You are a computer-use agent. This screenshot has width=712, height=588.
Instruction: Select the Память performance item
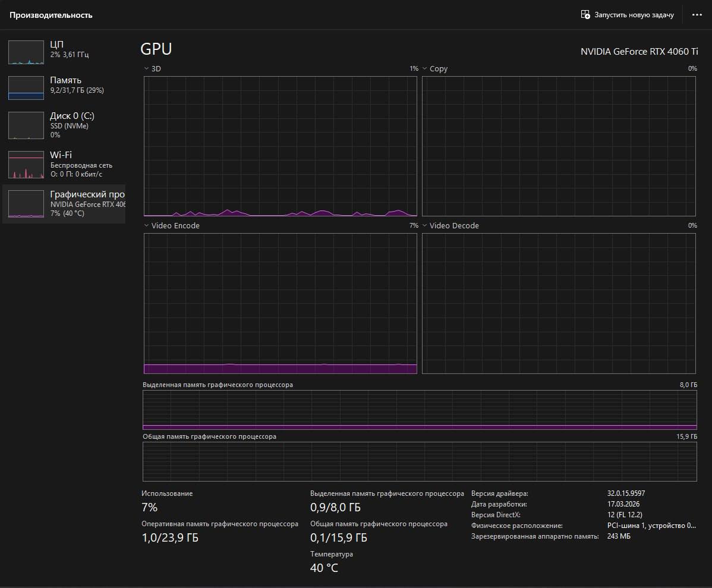click(x=64, y=88)
